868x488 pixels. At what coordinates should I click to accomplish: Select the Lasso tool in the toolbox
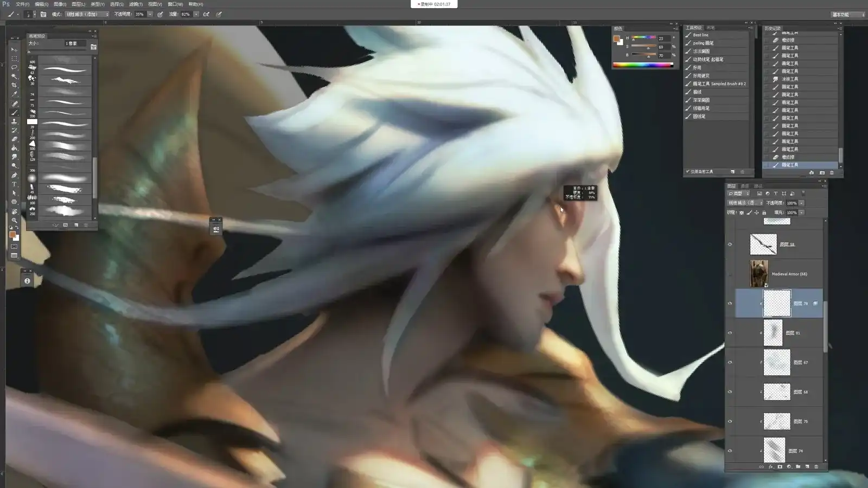(14, 67)
